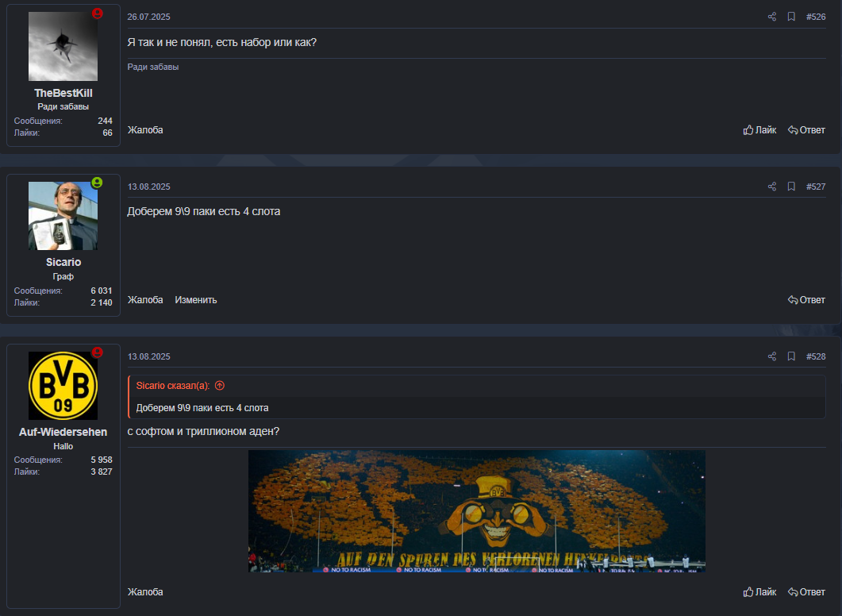842x616 pixels.
Task: Share post #526 via share icon
Action: coord(771,17)
